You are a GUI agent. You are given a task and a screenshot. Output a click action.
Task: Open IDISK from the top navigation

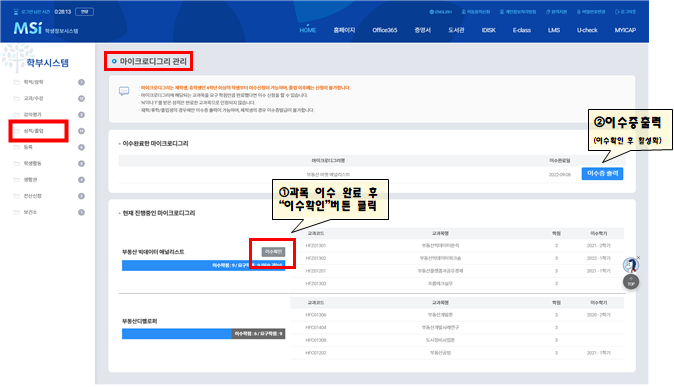tap(488, 30)
